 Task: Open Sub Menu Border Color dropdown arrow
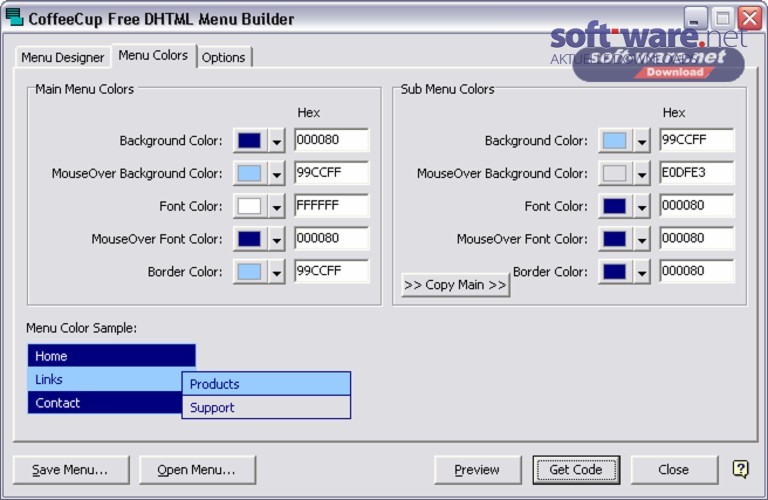642,272
